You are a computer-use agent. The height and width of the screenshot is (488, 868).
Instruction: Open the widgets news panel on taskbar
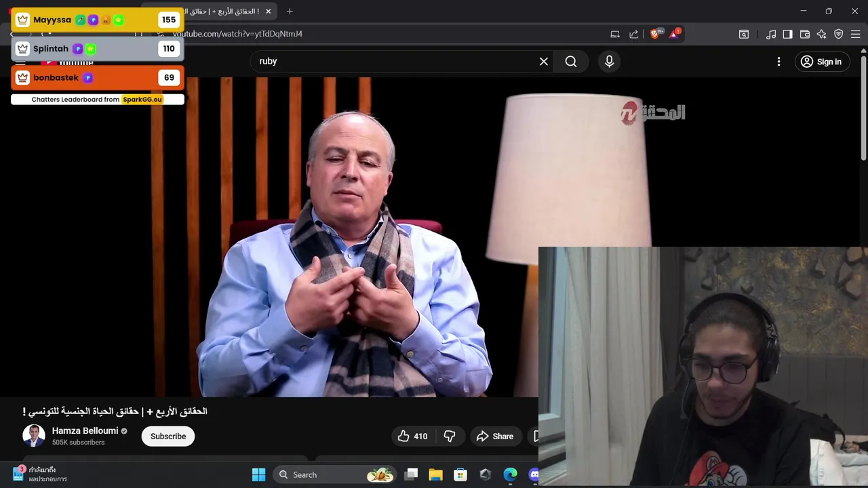pyautogui.click(x=39, y=474)
